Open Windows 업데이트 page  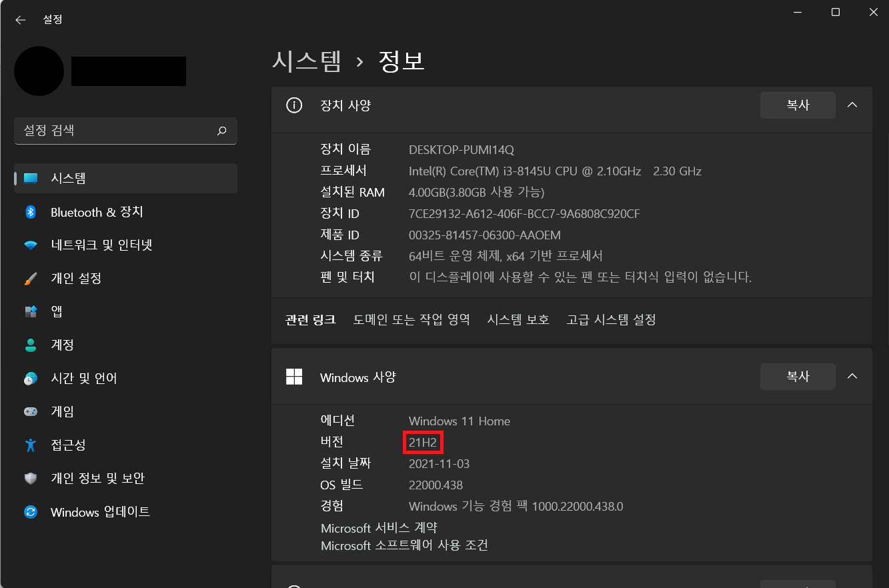(x=125, y=512)
